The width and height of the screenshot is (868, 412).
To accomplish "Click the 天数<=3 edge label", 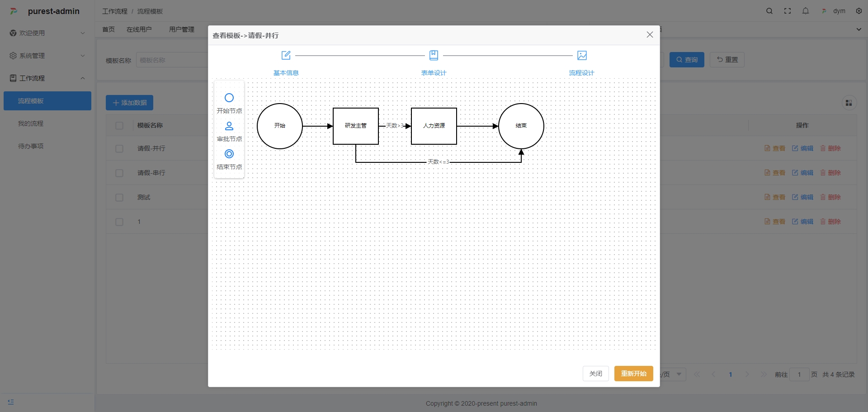I will coord(439,162).
